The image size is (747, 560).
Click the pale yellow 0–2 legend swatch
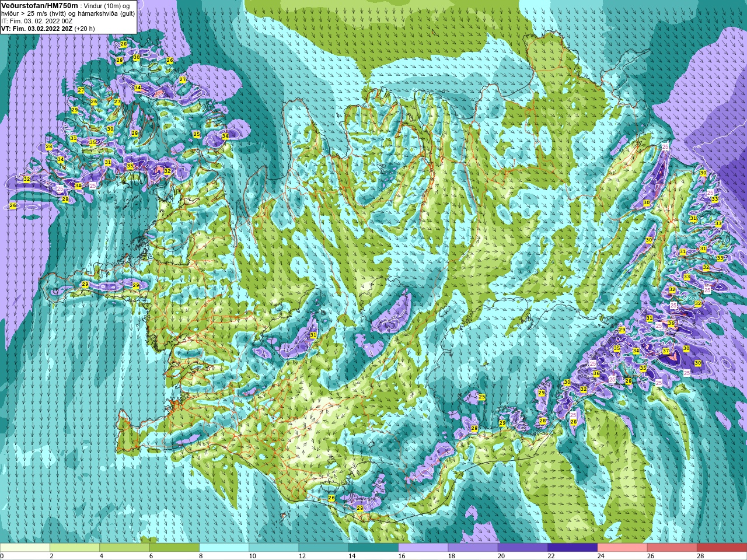tap(25, 548)
